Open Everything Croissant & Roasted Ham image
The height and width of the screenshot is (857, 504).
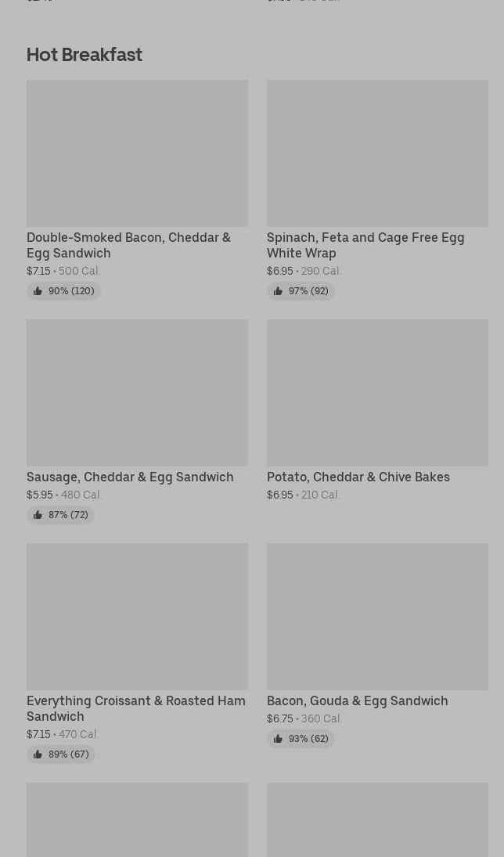[137, 617]
